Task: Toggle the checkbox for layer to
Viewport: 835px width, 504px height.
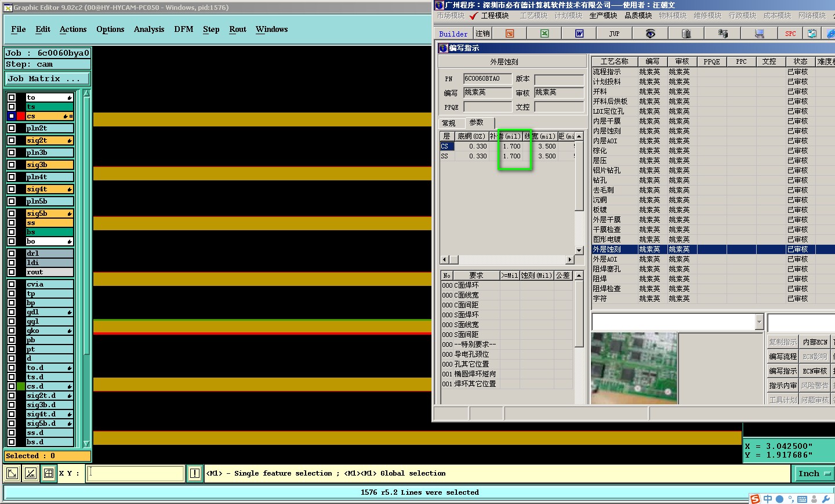Action: pos(12,97)
